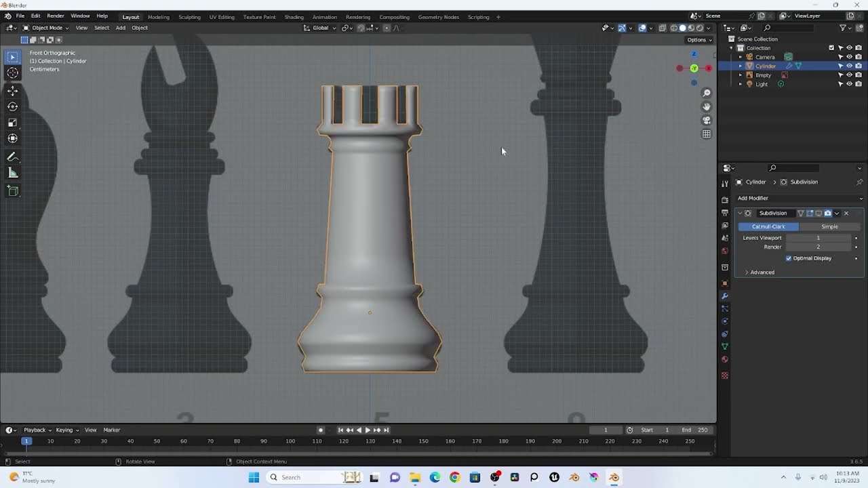Open the Tool properties tab
The width and height of the screenshot is (868, 488).
tap(725, 184)
